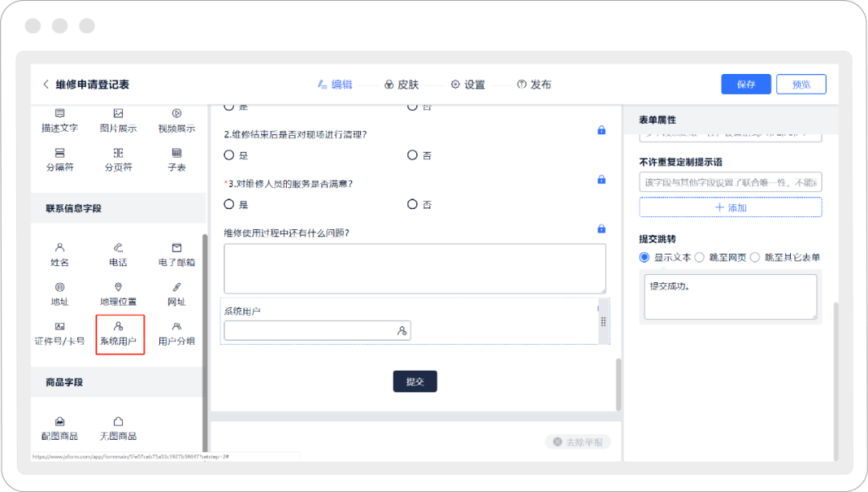Select 跳至网页 radio option
The image size is (868, 492).
pos(699,257)
